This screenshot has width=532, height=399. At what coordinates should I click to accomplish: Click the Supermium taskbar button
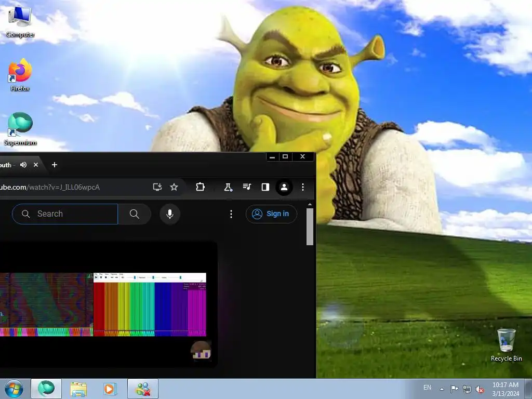pyautogui.click(x=46, y=389)
